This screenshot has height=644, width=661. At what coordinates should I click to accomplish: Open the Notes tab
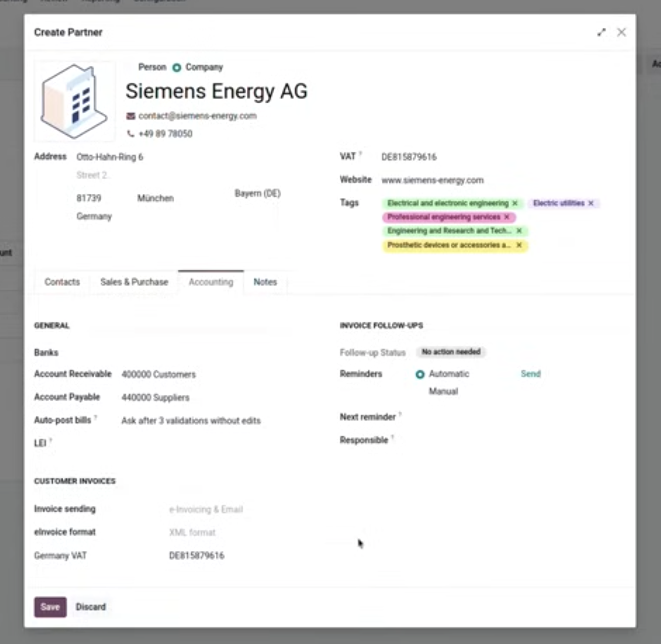pos(265,282)
